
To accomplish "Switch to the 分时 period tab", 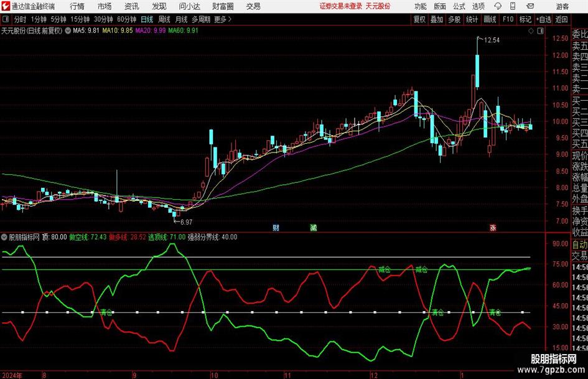I will (x=21, y=19).
